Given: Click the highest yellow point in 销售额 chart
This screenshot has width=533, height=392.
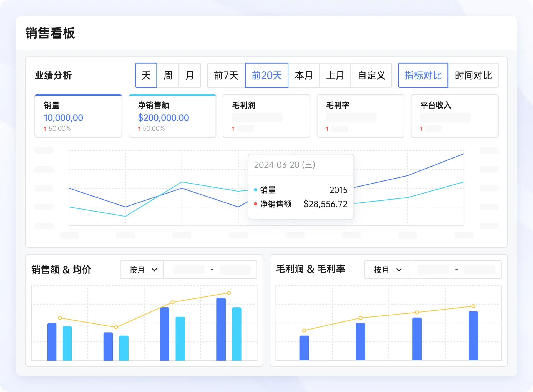Looking at the screenshot, I should point(229,293).
